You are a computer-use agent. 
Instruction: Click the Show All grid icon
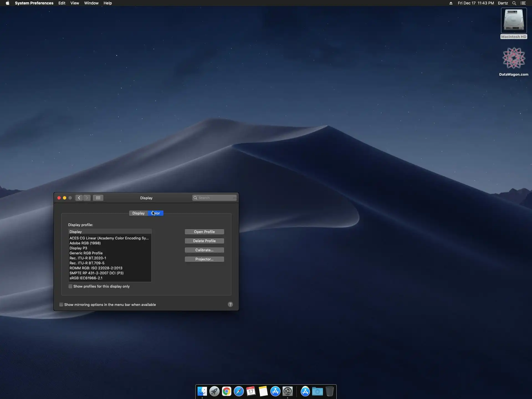[98, 198]
